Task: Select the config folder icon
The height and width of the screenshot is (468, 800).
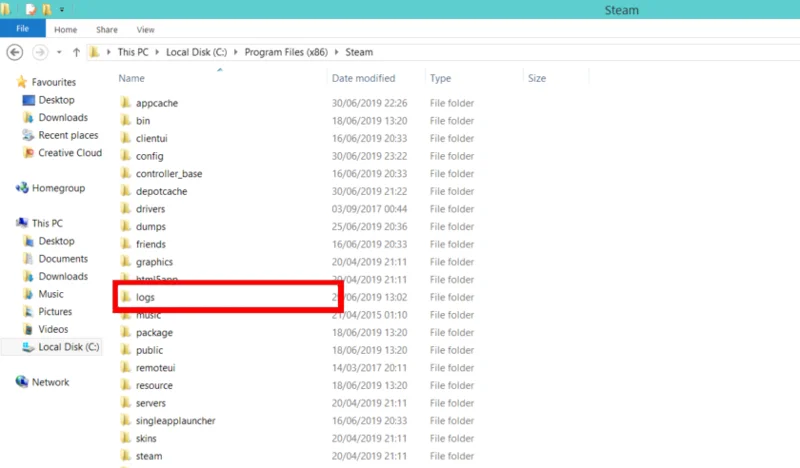Action: 126,156
